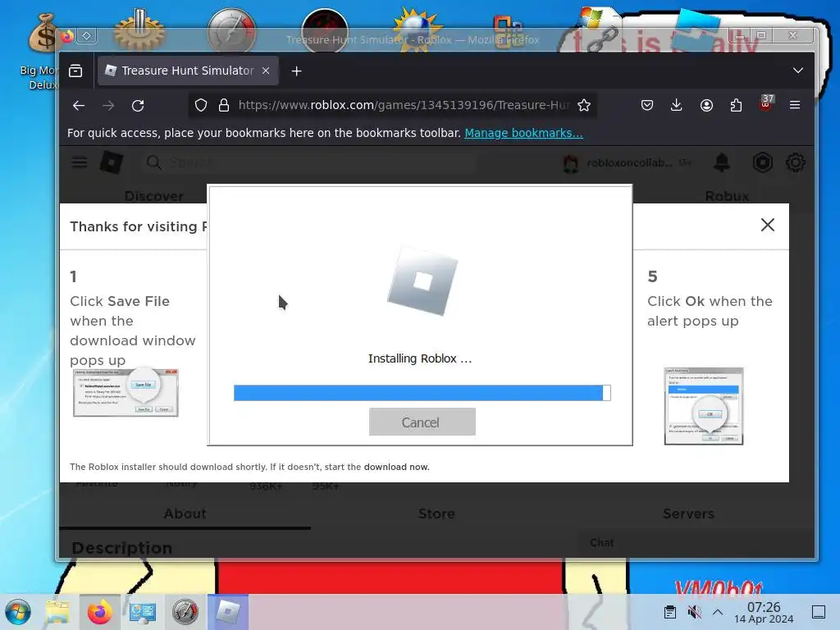The image size is (840, 630).
Task: Open Roblox notifications bell
Action: coord(722,162)
